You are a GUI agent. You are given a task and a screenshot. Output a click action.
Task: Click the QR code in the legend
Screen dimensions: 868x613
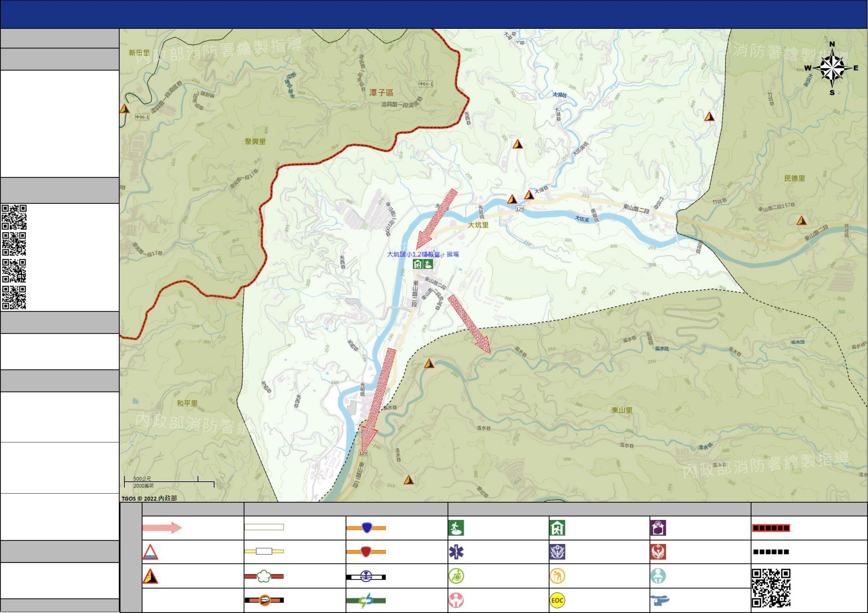771,588
